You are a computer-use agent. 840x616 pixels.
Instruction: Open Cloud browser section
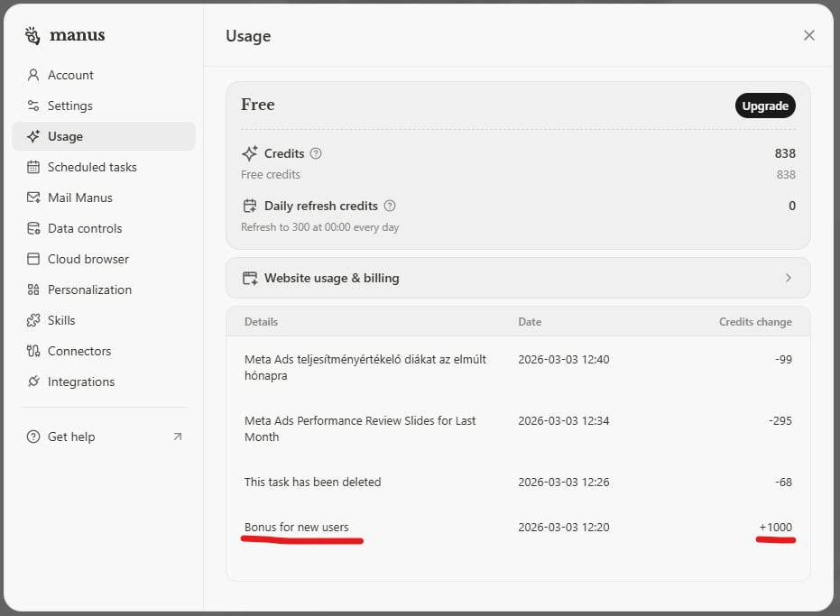click(x=88, y=259)
